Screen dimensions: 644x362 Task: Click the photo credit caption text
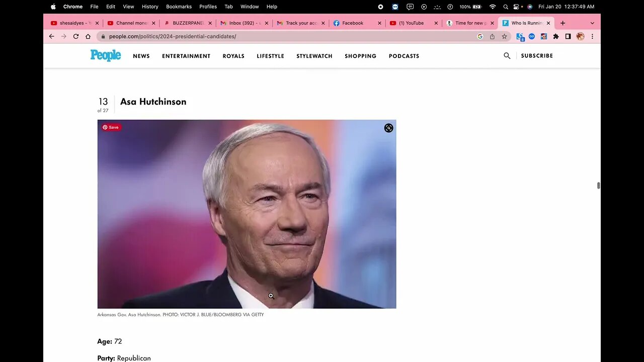point(180,315)
